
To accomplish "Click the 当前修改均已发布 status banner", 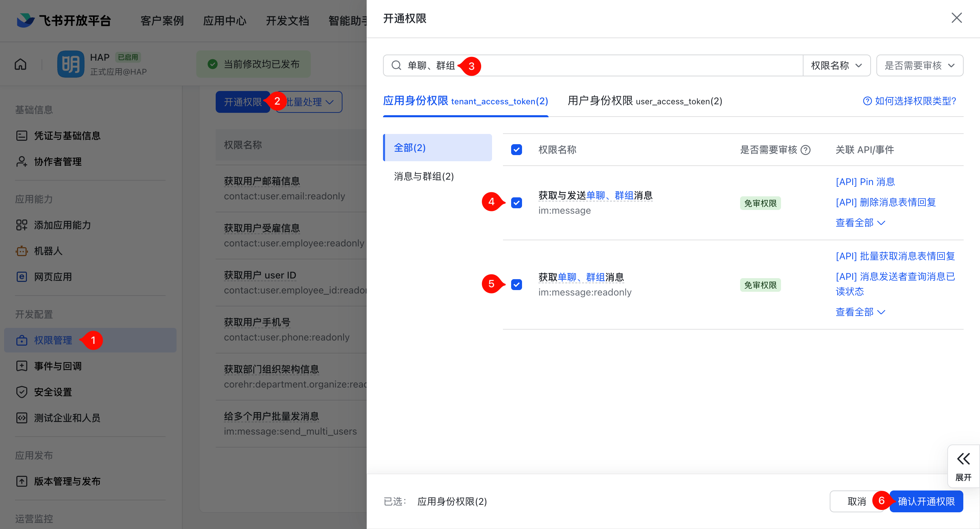I will 254,64.
